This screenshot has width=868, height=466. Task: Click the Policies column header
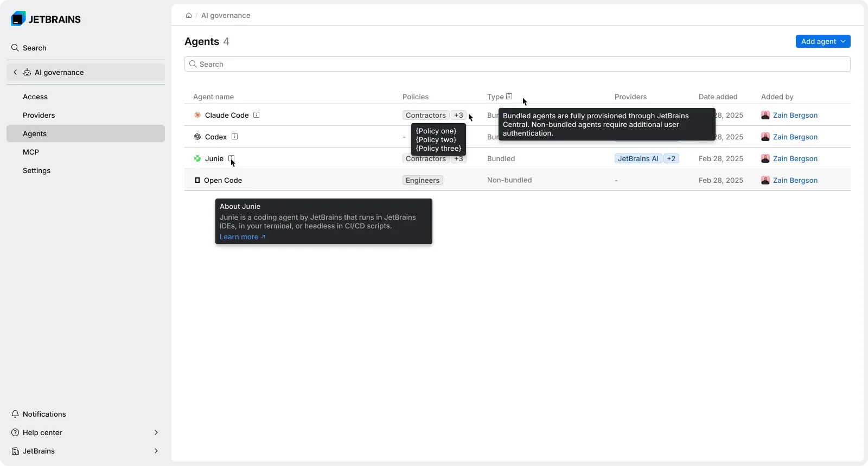tap(416, 97)
